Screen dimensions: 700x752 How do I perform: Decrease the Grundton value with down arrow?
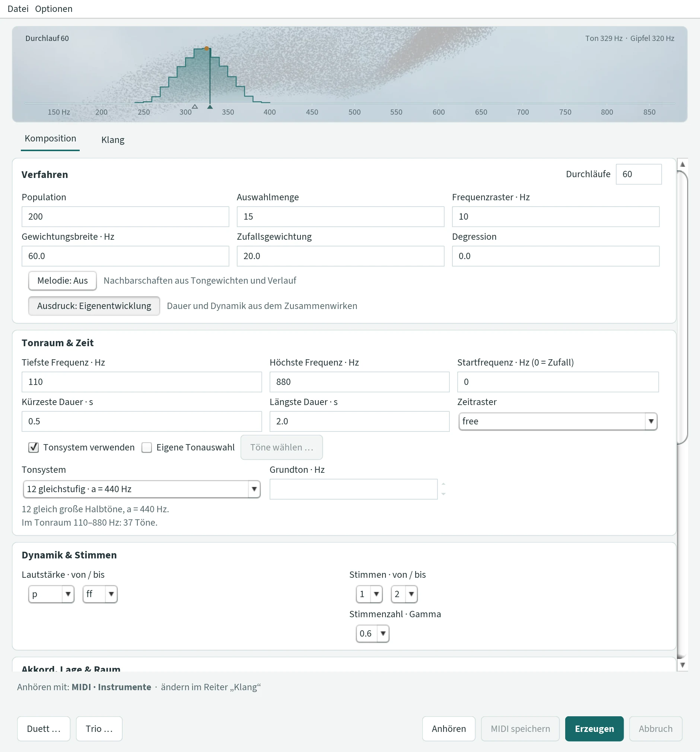click(443, 494)
